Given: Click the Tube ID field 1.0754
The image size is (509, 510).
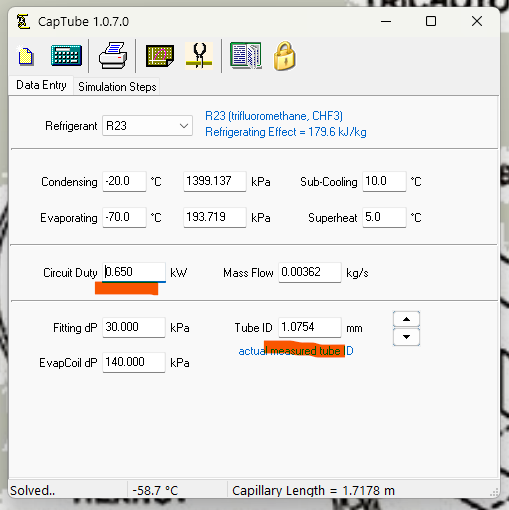Looking at the screenshot, I should (x=310, y=327).
